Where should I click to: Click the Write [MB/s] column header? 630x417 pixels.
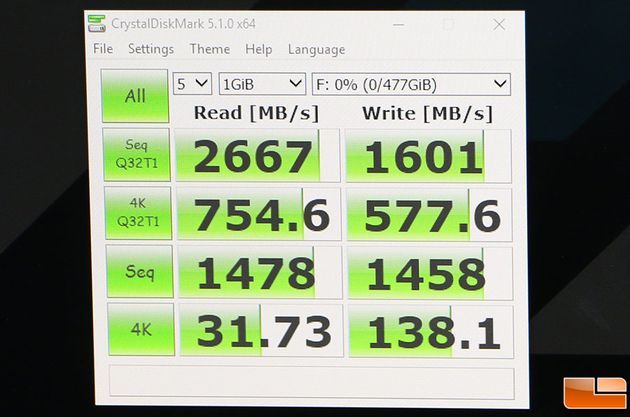pyautogui.click(x=428, y=114)
